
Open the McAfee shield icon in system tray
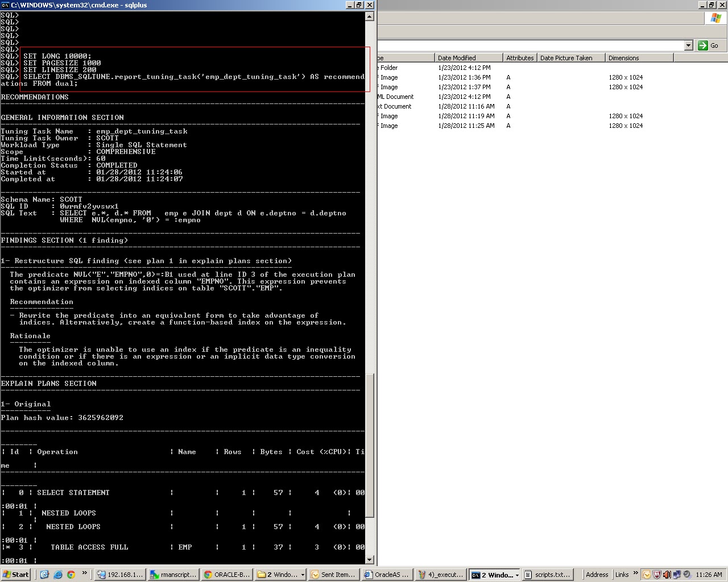657,575
